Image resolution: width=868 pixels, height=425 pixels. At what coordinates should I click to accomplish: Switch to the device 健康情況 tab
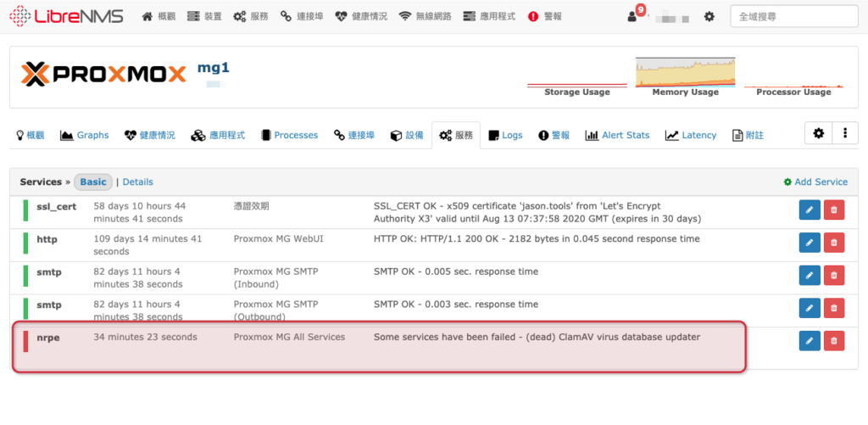pyautogui.click(x=149, y=135)
